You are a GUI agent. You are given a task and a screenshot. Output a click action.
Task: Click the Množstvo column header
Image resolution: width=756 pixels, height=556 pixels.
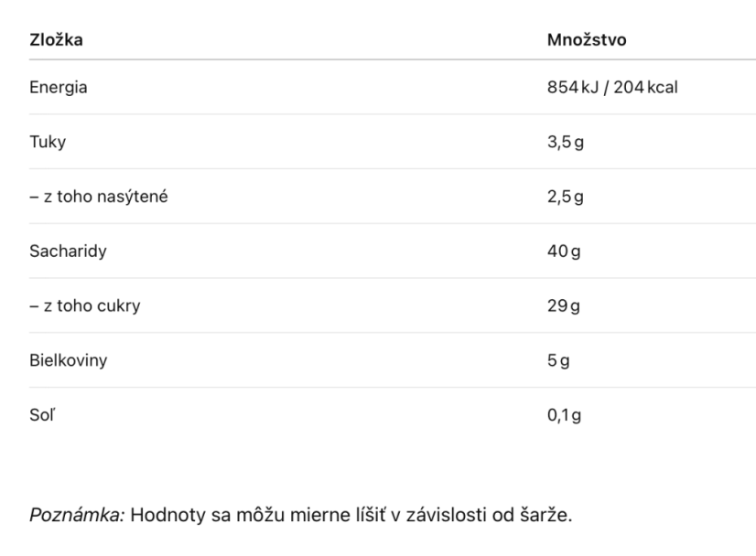coord(587,39)
